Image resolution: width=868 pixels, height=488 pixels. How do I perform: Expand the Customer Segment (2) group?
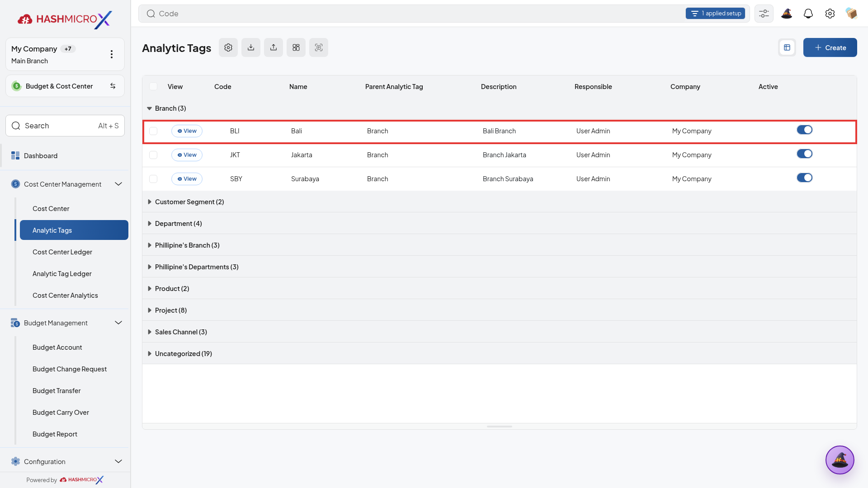click(149, 202)
